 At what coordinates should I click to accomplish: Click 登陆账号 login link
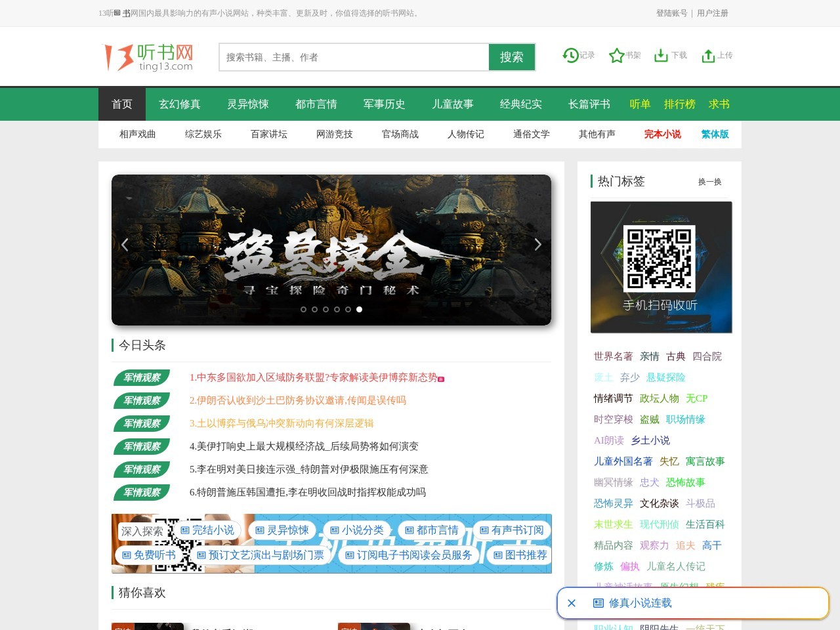pos(672,13)
